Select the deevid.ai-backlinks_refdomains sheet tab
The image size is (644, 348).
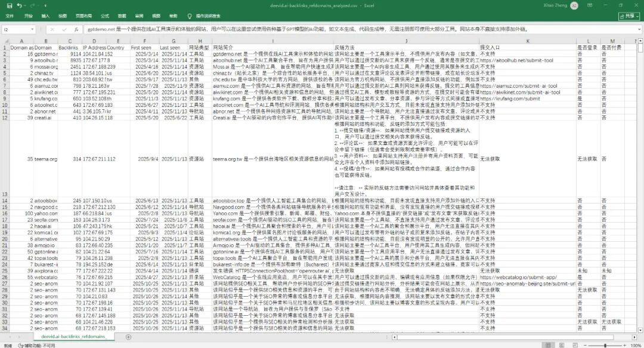[73, 337]
